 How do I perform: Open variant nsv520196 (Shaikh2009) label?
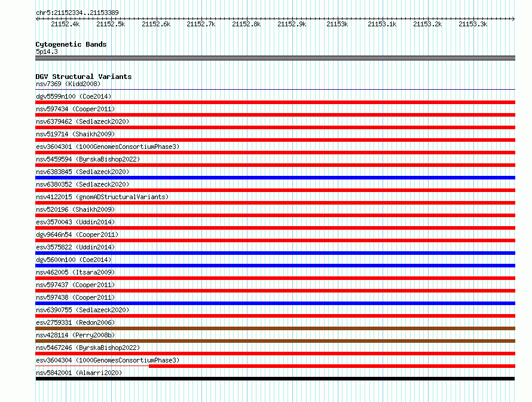coord(75,209)
